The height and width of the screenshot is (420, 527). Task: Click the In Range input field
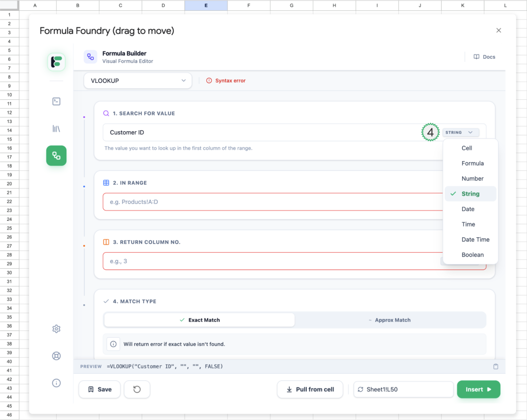point(270,202)
